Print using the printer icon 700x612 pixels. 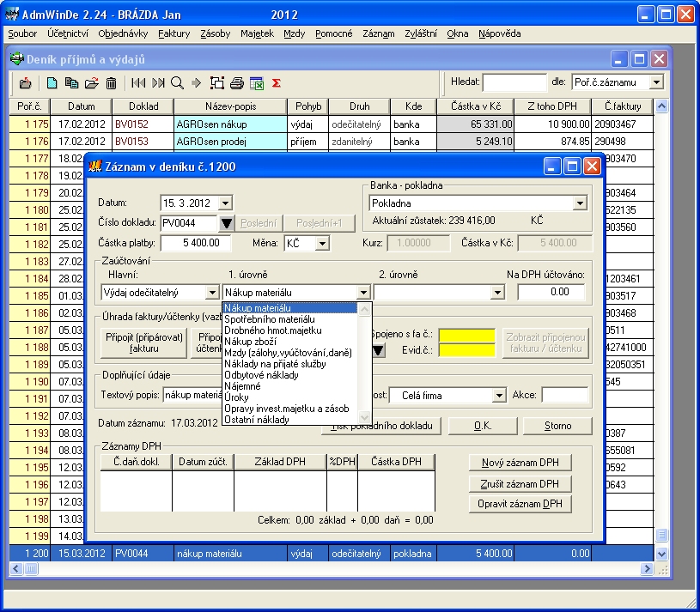(236, 83)
